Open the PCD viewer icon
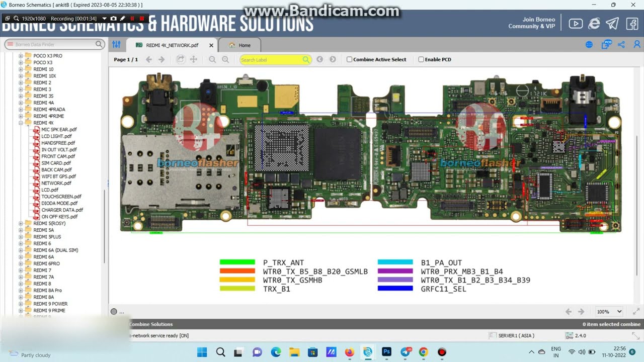The image size is (644, 362). [606, 44]
